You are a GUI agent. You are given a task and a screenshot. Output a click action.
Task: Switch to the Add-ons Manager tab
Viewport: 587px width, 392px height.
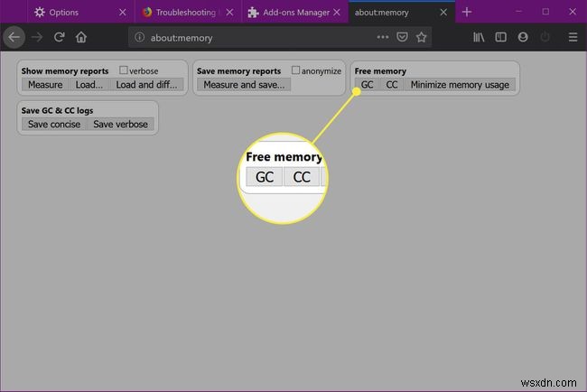(295, 13)
